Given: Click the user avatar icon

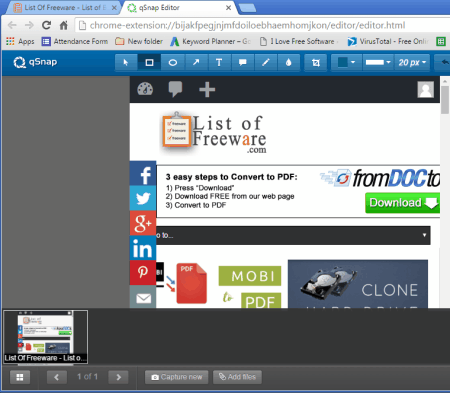Looking at the screenshot, I should (x=426, y=89).
